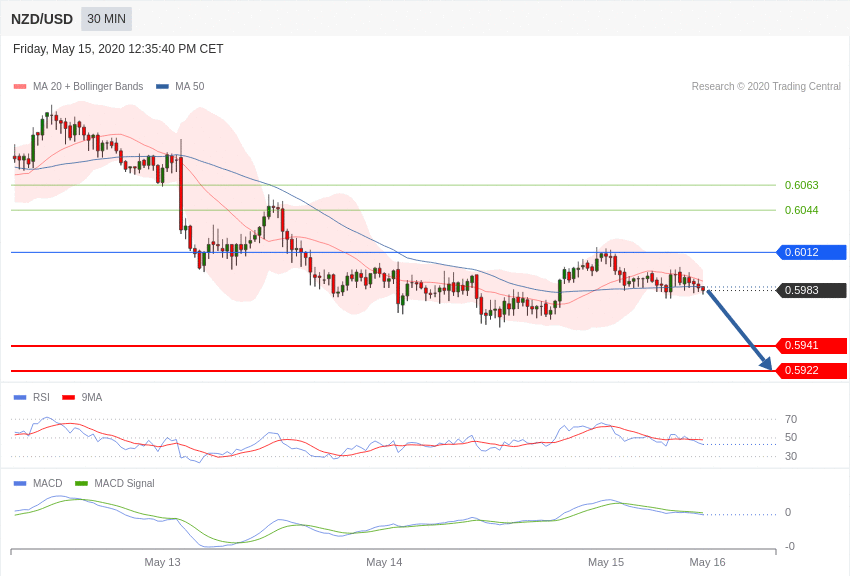Click the blue 0.6012 pivot price tag

tap(812, 253)
